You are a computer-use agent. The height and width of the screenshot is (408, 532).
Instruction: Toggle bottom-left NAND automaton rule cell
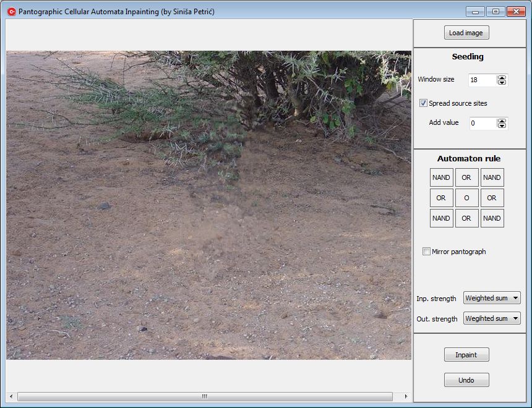442,218
